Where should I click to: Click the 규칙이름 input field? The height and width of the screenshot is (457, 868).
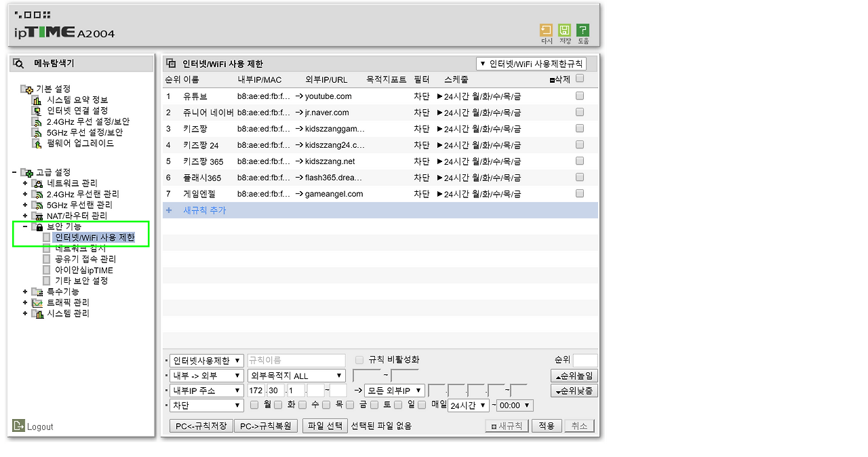[x=296, y=361]
